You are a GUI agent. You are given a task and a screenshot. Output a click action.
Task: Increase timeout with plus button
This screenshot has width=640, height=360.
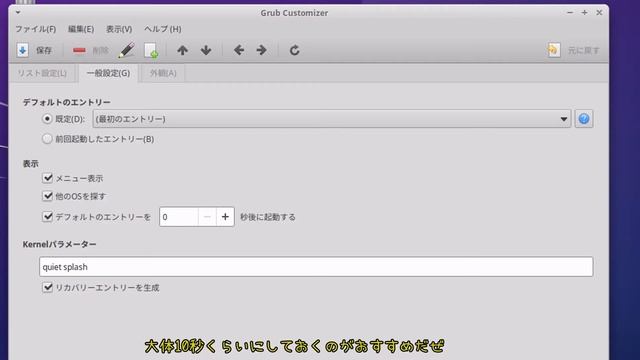(225, 217)
